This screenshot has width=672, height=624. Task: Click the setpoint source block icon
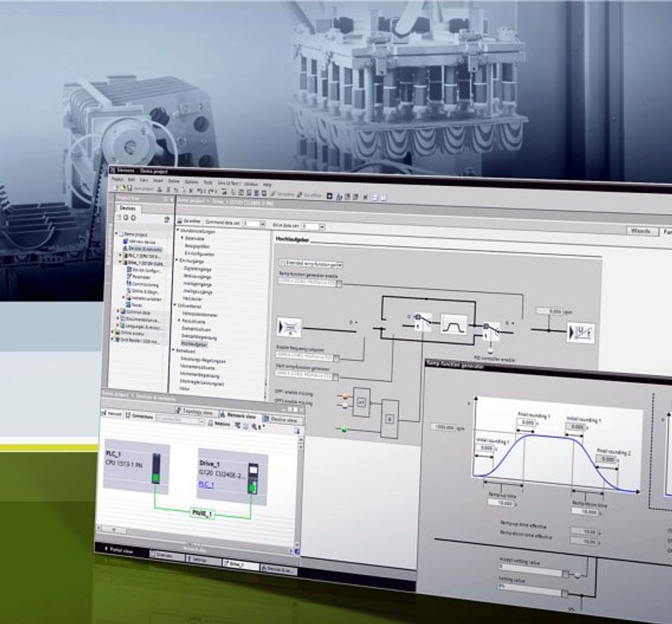pyautogui.click(x=289, y=327)
